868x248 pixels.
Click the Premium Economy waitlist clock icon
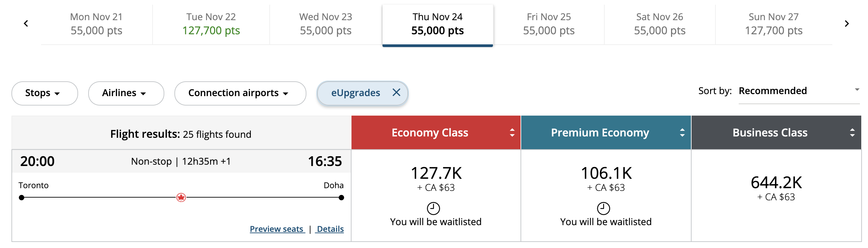(x=603, y=208)
